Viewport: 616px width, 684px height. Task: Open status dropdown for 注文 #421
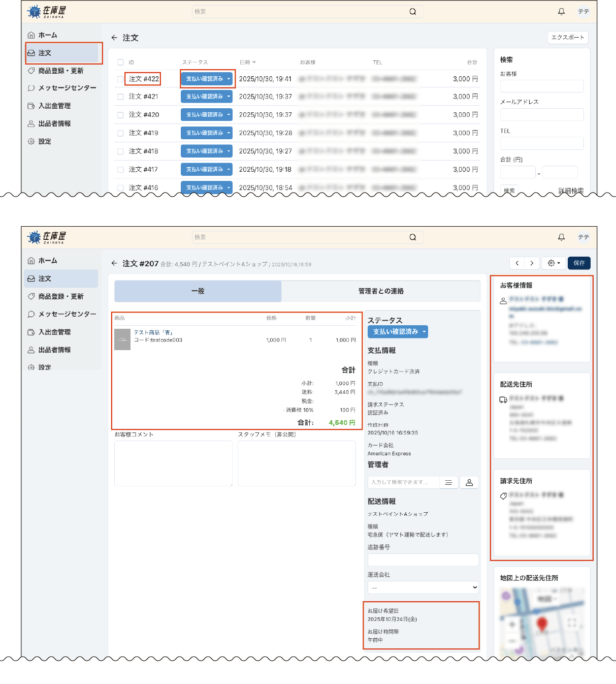[229, 97]
